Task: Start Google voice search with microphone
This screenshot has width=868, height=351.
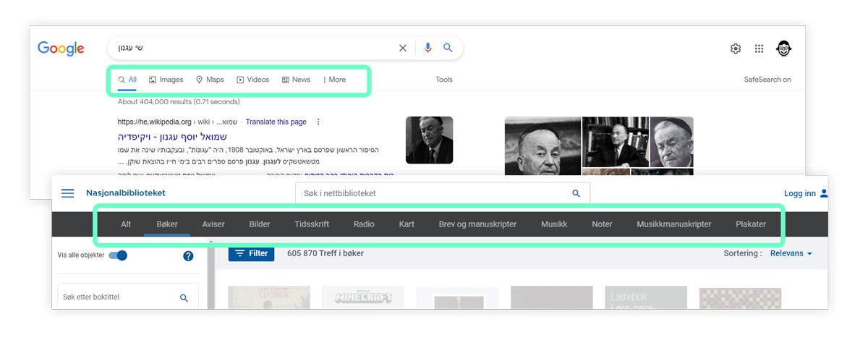Action: (427, 48)
